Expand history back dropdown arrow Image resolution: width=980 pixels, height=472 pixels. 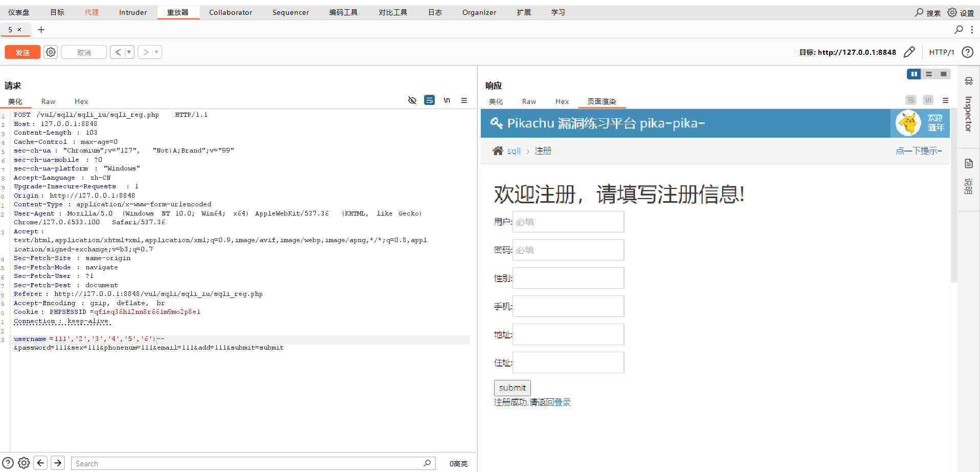coord(129,52)
